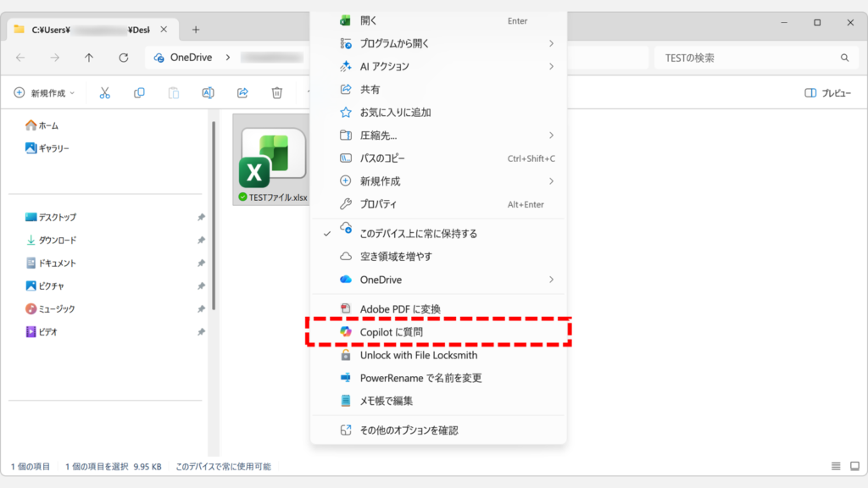The width and height of the screenshot is (868, 488).
Task: Toggle the Preview pane button
Action: coord(827,93)
